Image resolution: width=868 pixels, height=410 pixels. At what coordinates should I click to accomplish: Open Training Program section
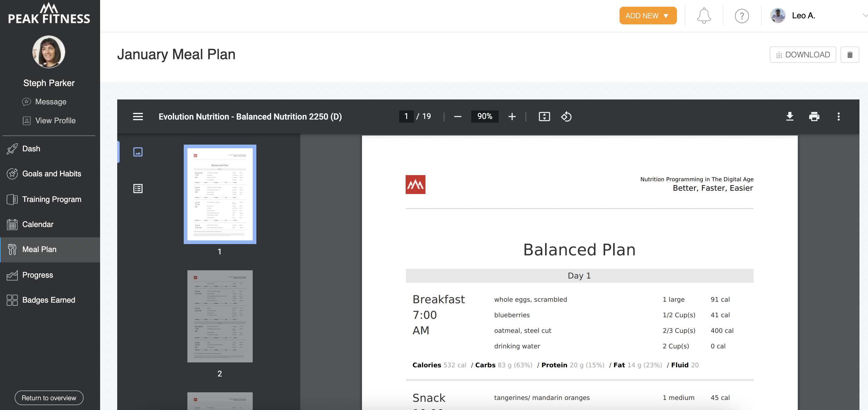[x=50, y=199]
